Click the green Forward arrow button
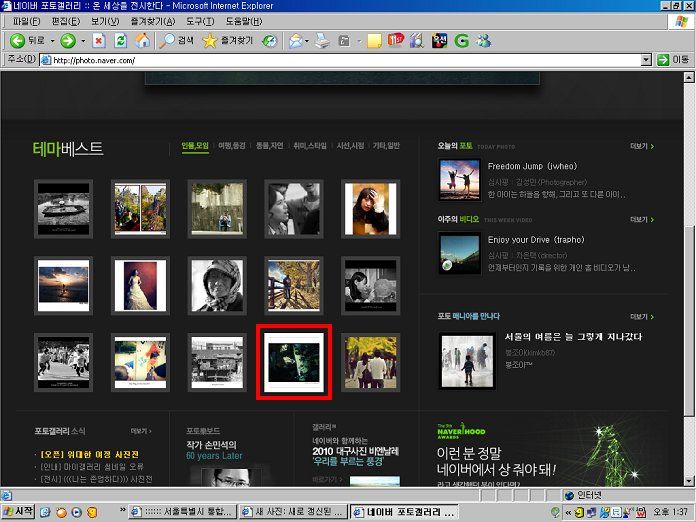The height and width of the screenshot is (522, 696). tap(68, 41)
